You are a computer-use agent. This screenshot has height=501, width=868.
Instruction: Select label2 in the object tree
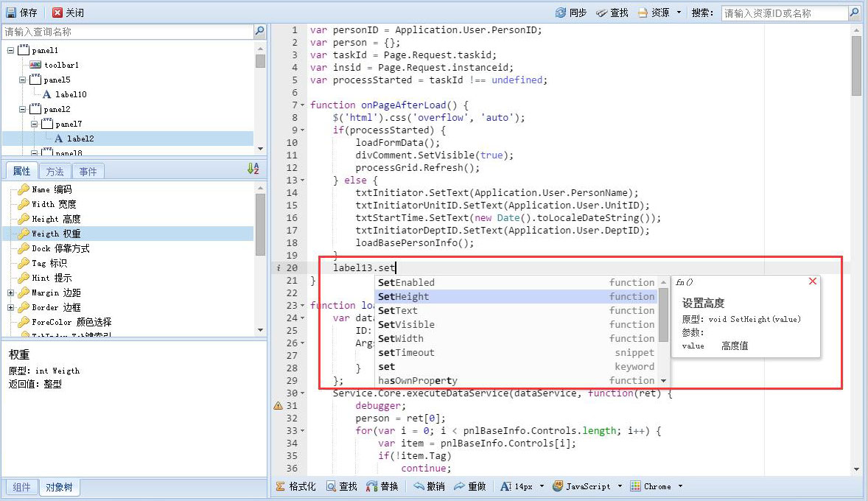tap(80, 139)
